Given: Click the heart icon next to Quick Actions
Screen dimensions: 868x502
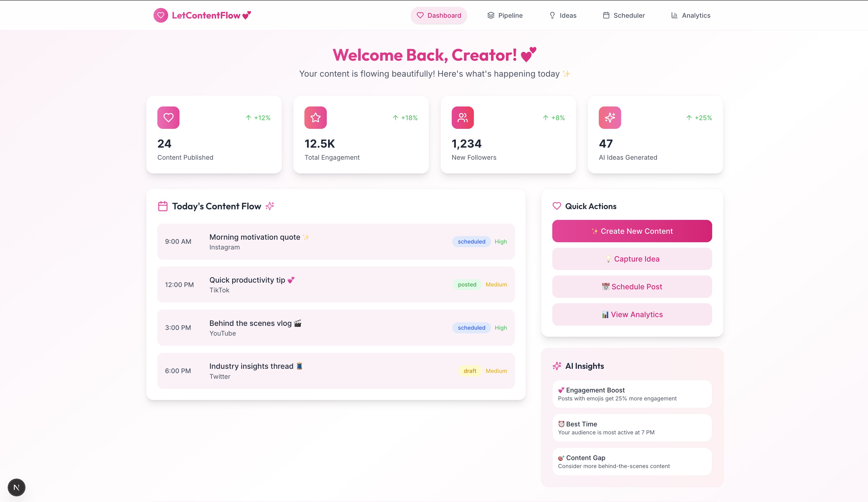Looking at the screenshot, I should click(x=557, y=206).
